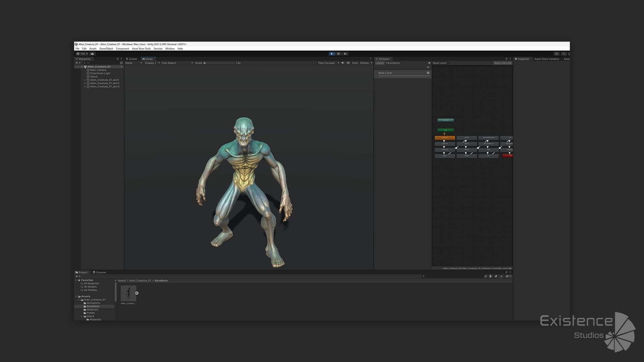
Task: Open the Window menu
Action: tap(170, 49)
